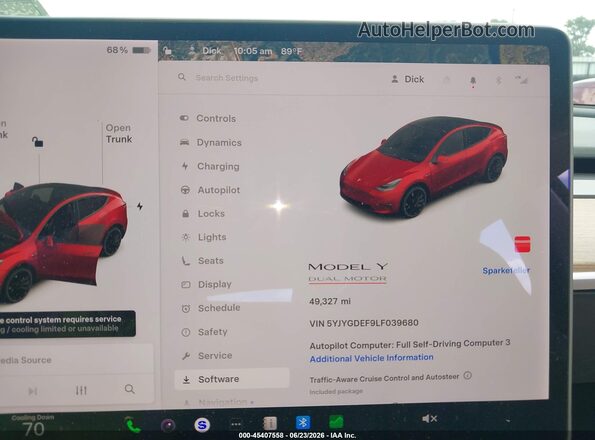Open the Phone app in bottom bar

pyautogui.click(x=133, y=426)
